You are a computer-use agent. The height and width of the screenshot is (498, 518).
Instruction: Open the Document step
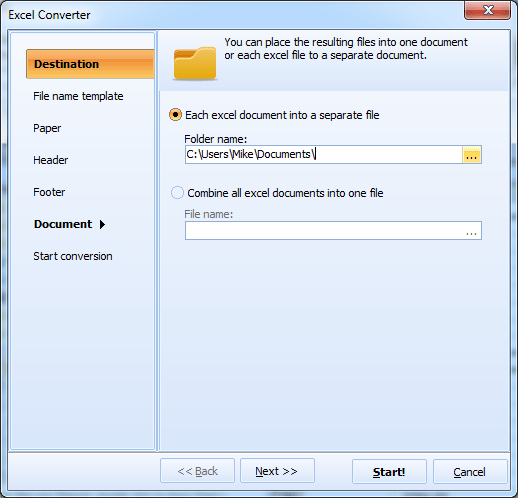point(63,224)
